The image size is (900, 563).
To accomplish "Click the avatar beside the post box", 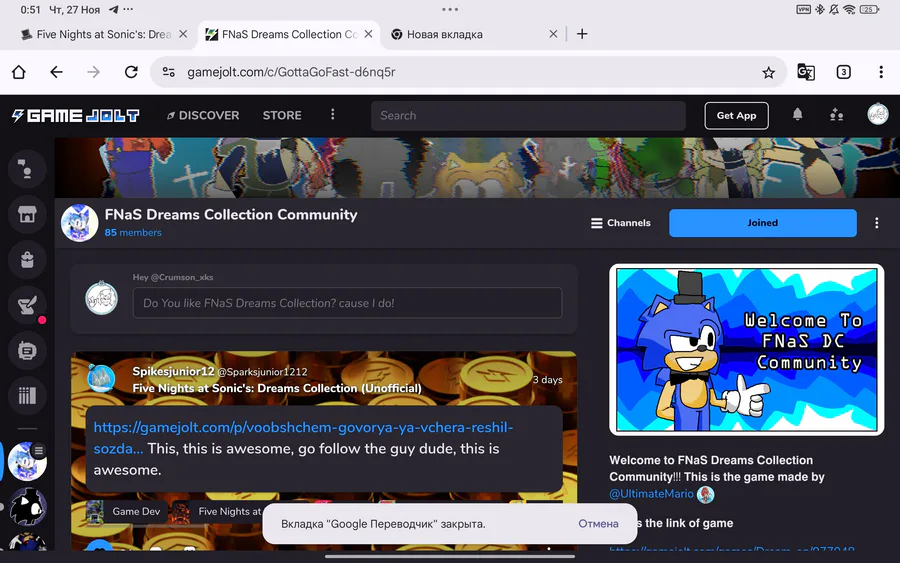I will [102, 298].
